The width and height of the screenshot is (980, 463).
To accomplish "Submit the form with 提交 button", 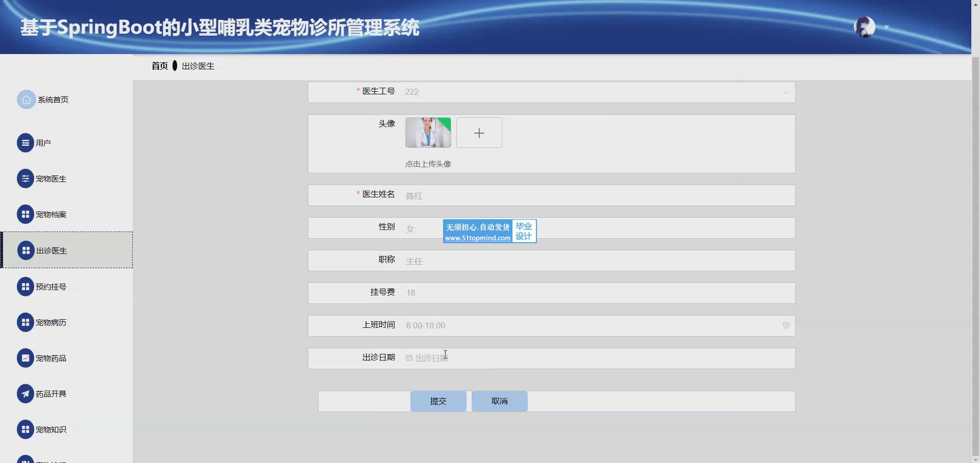I will click(438, 401).
